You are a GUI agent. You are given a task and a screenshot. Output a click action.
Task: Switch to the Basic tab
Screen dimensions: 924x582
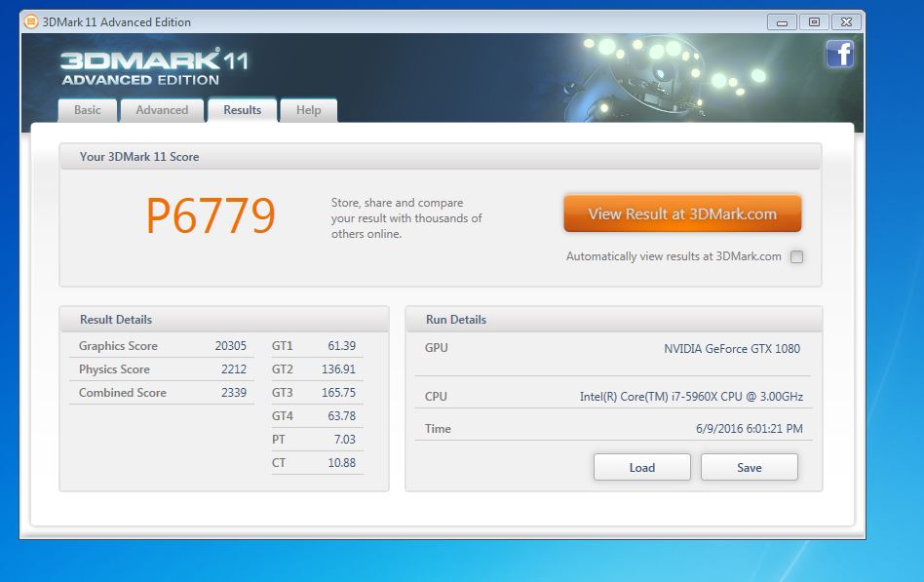(87, 110)
